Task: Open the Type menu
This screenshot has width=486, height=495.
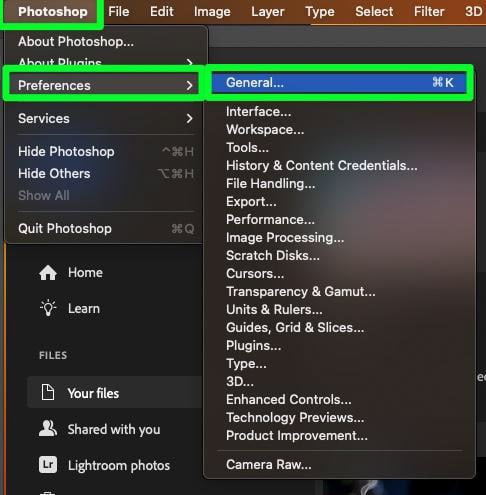Action: tap(320, 12)
